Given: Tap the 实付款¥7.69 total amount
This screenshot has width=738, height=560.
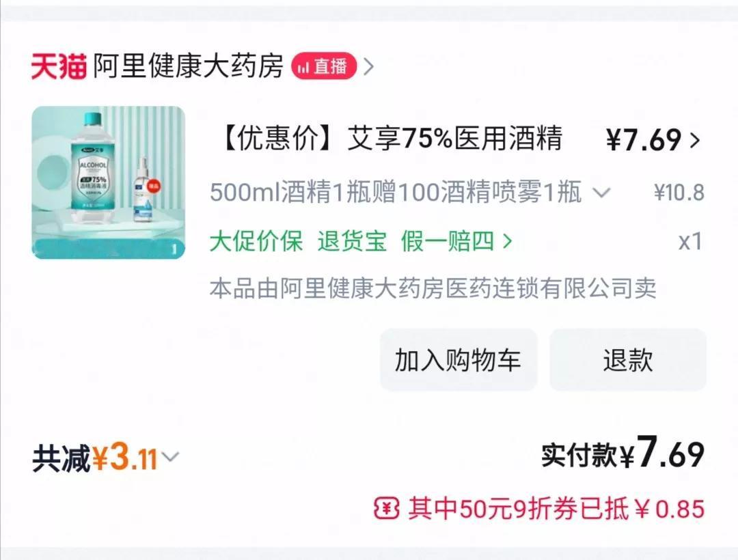Looking at the screenshot, I should (623, 453).
